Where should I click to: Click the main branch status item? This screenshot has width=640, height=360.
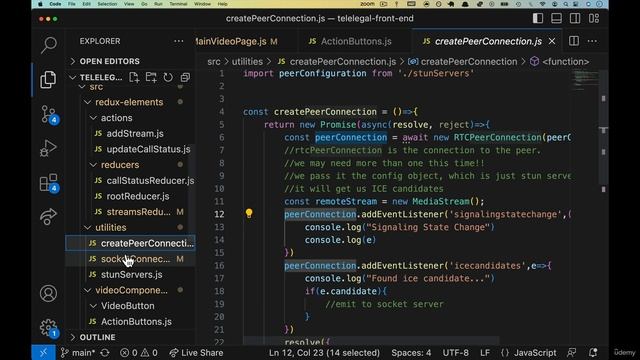coord(78,353)
